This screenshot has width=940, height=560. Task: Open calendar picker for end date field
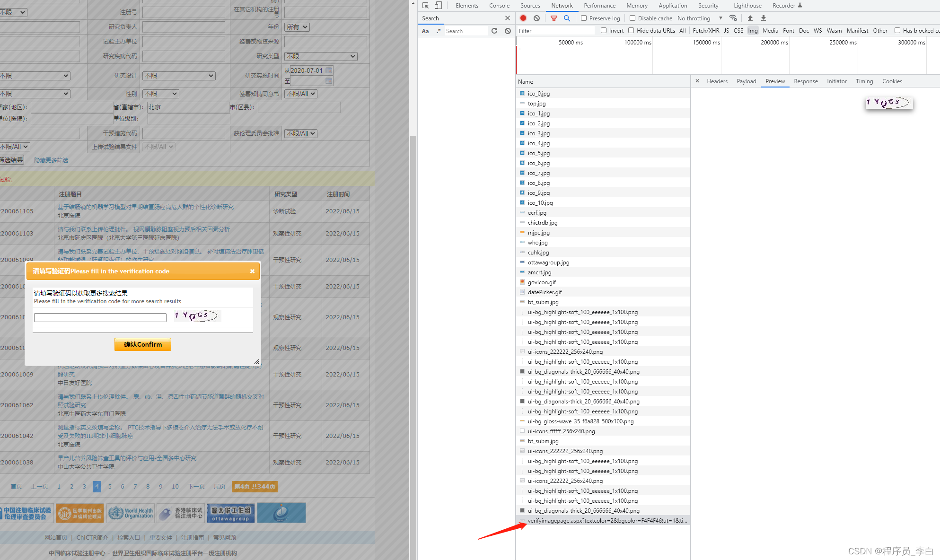click(329, 81)
